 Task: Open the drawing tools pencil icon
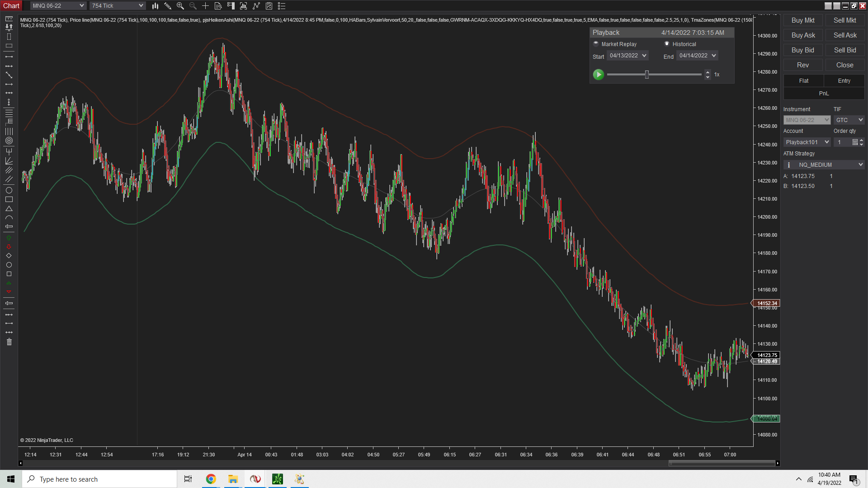point(168,6)
